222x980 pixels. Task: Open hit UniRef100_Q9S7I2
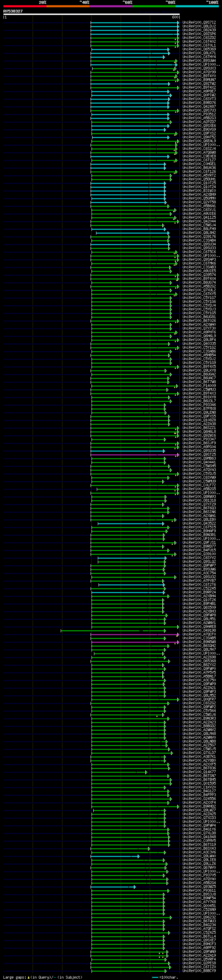point(199,23)
